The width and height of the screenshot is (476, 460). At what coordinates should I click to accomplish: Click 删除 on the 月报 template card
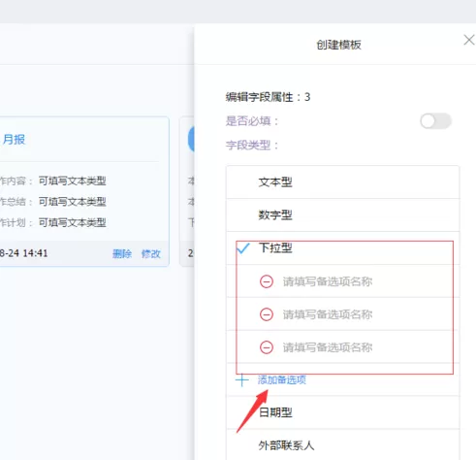(x=122, y=253)
